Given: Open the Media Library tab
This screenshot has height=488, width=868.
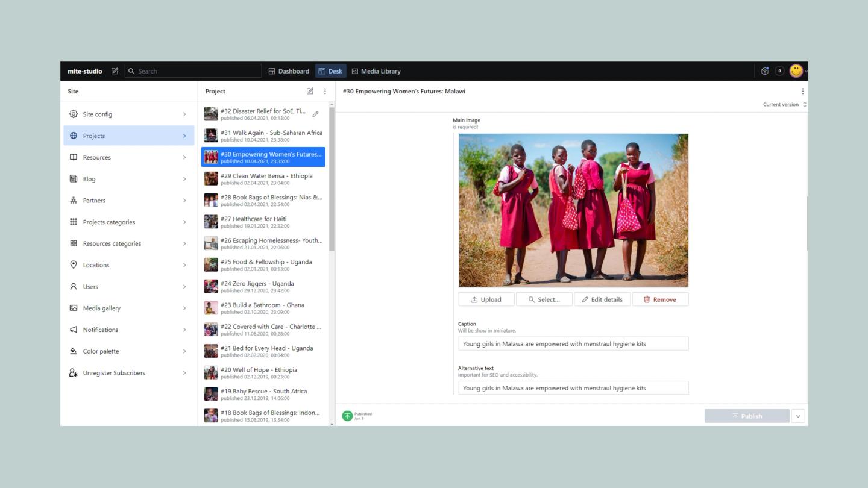Looking at the screenshot, I should [376, 70].
